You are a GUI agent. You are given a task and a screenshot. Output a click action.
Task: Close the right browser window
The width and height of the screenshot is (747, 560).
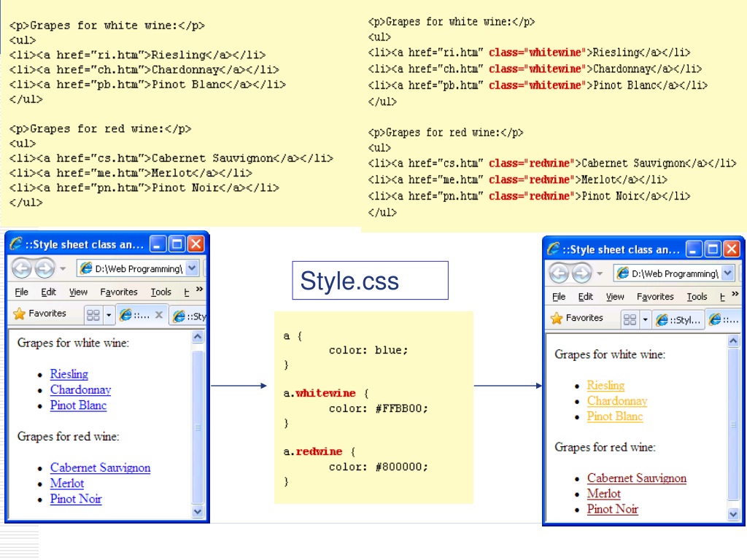[x=732, y=249]
